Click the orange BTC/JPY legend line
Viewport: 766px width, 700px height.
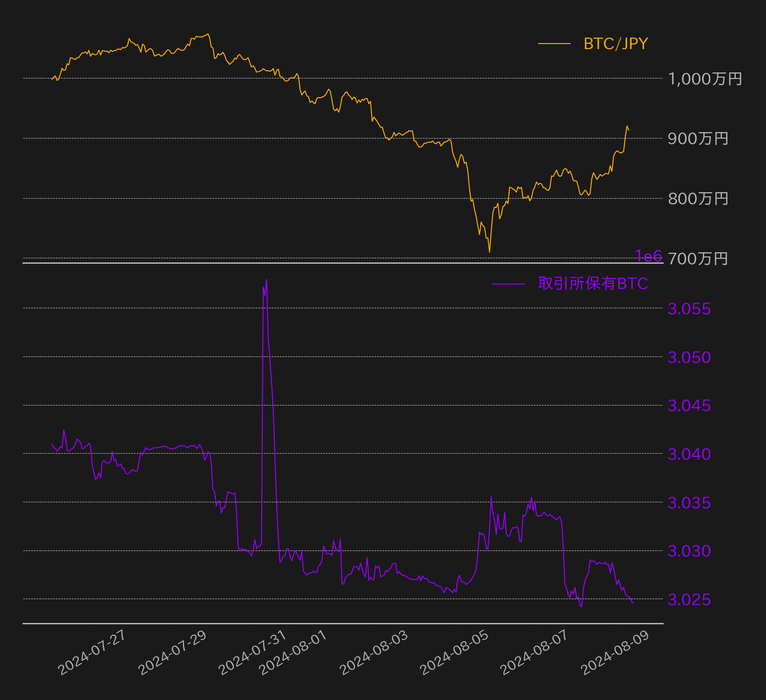[554, 44]
